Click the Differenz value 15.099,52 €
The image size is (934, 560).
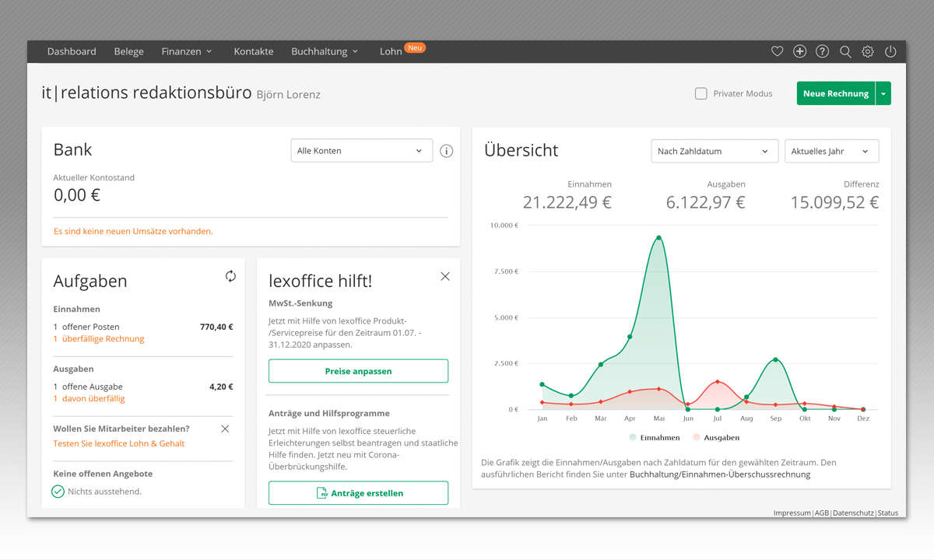(x=835, y=202)
